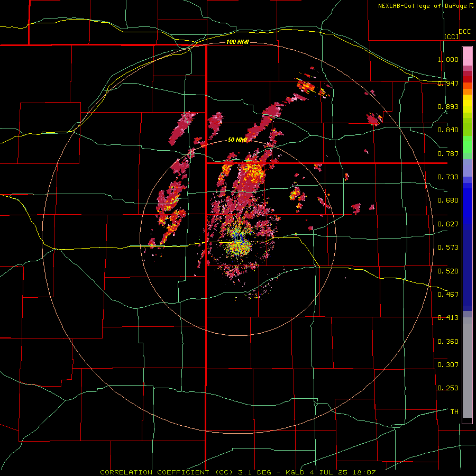Click the Correlation Coefficient product caption
This screenshot has width=476, height=476.
point(238,472)
